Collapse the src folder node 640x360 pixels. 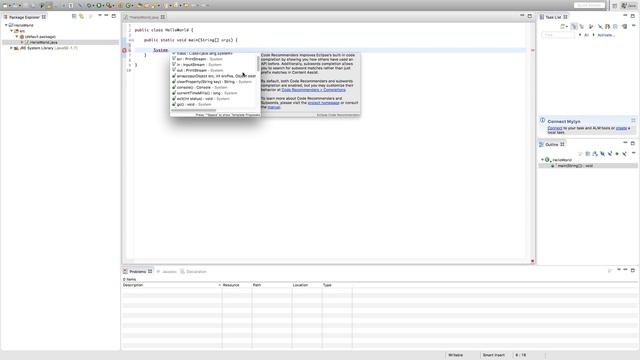coord(11,31)
